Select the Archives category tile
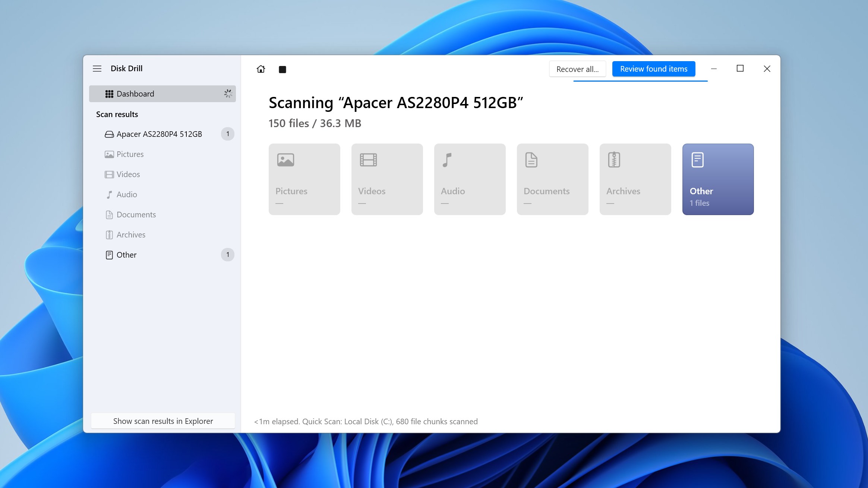Screen dimensions: 868x488 pos(635,179)
